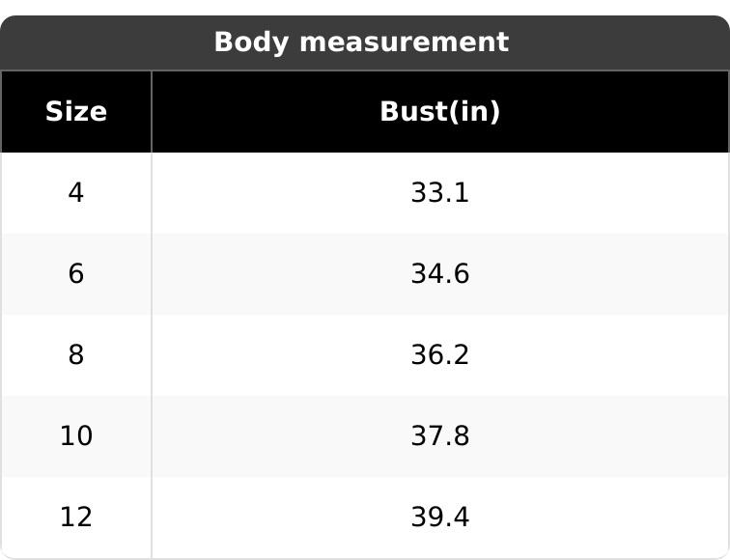Select the size 10 cell
Image resolution: width=730 pixels, height=560 pixels.
(x=76, y=436)
